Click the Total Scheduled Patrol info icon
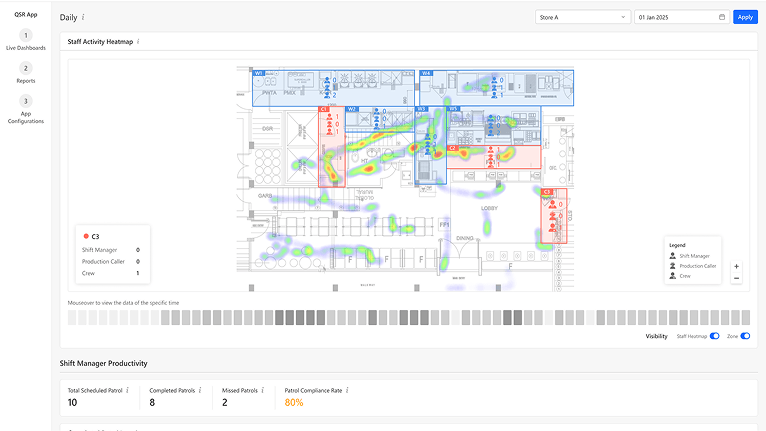This screenshot has height=431, width=766. pyautogui.click(x=128, y=390)
